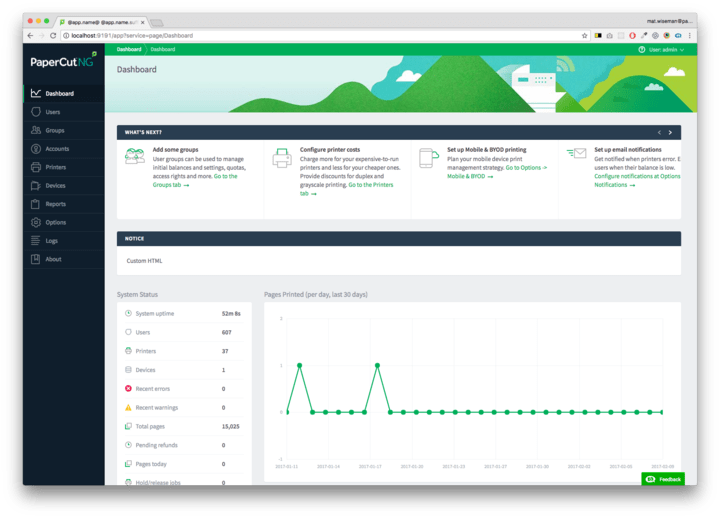Click the red Opera extension icon
The width and height of the screenshot is (720, 518).
tap(632, 35)
